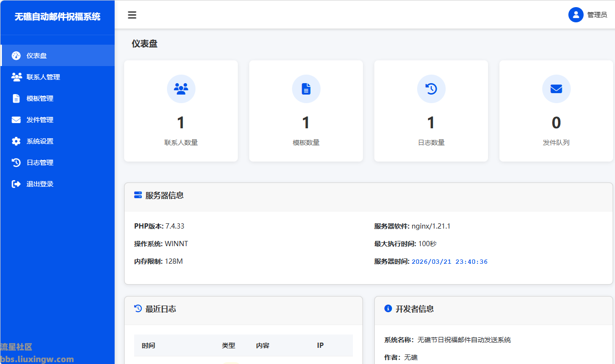The width and height of the screenshot is (615, 364).
Task: Click the 类型 column header
Action: tap(228, 345)
